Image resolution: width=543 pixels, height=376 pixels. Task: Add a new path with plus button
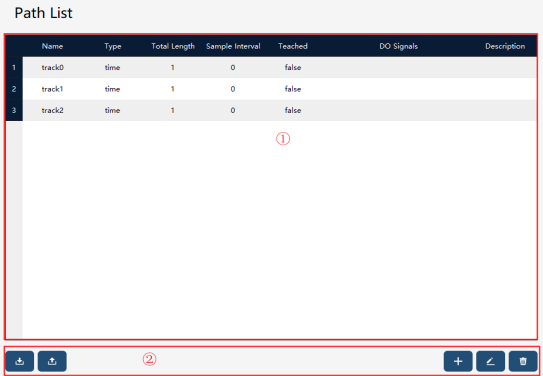coord(458,361)
